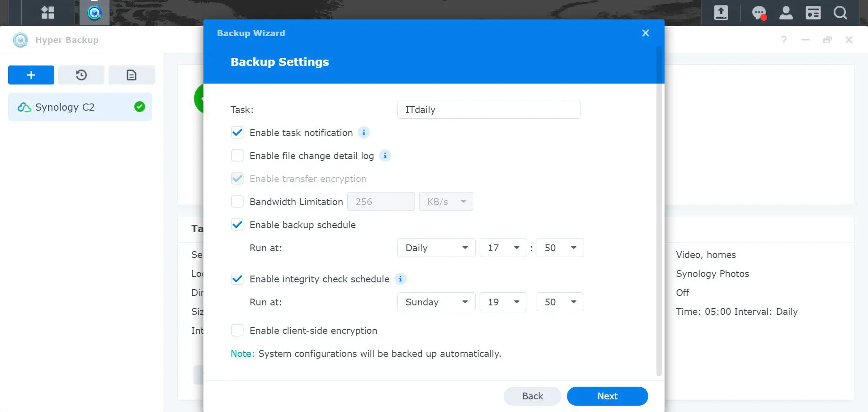Select the Synology C2 task in sidebar
This screenshot has width=868, height=412.
pos(80,107)
